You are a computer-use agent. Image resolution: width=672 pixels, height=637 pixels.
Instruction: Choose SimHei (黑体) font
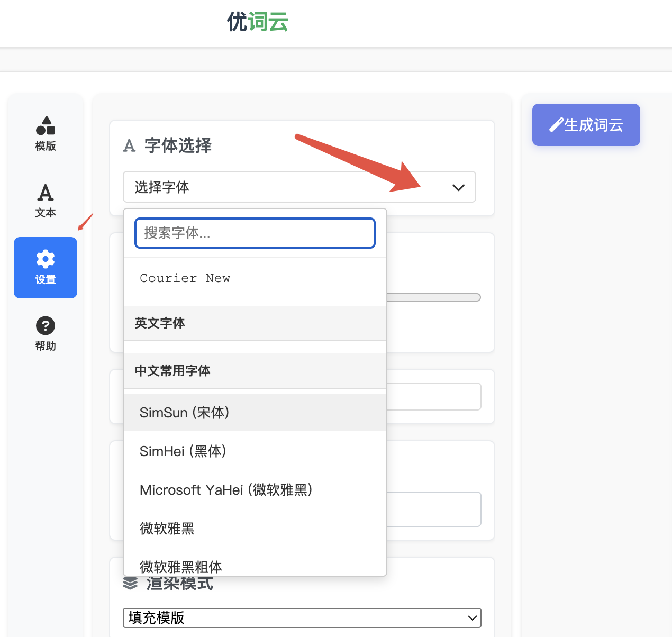pos(183,451)
